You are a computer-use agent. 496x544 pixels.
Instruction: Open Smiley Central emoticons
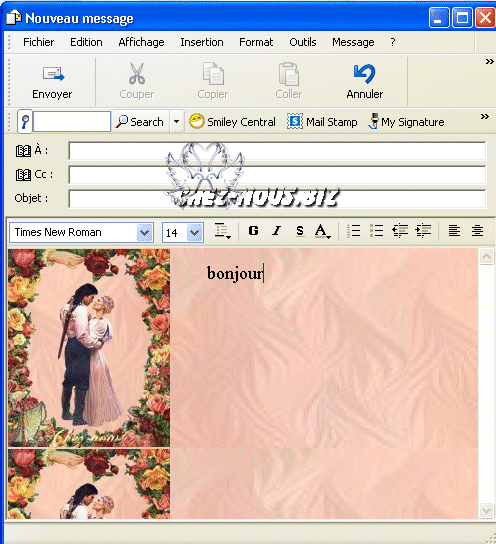tap(232, 122)
